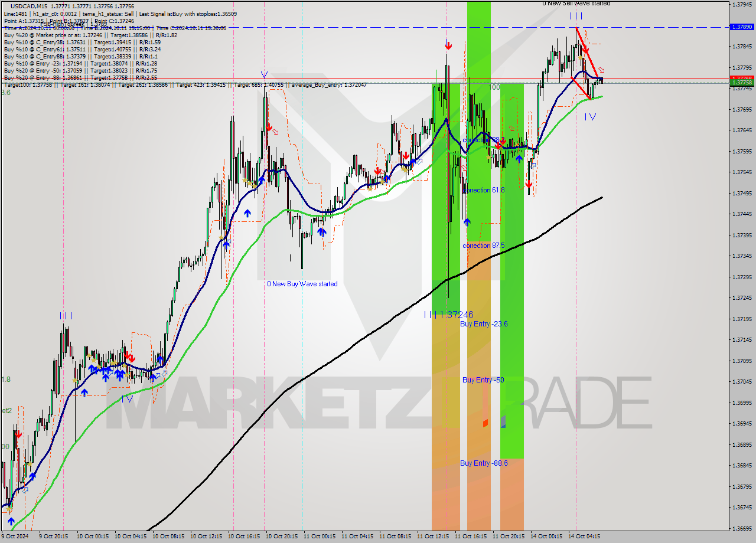
Task: Click the 'Buy Entry -88.6' label
Action: click(x=484, y=463)
